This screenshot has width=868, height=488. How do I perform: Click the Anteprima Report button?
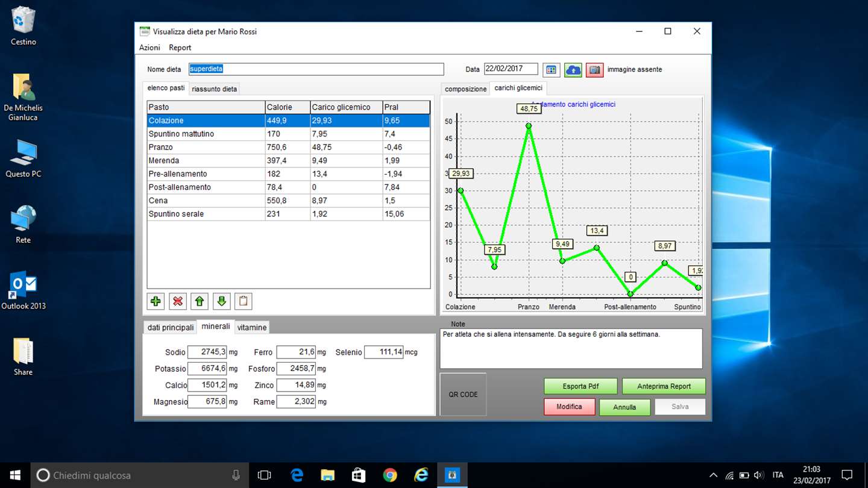coord(664,386)
